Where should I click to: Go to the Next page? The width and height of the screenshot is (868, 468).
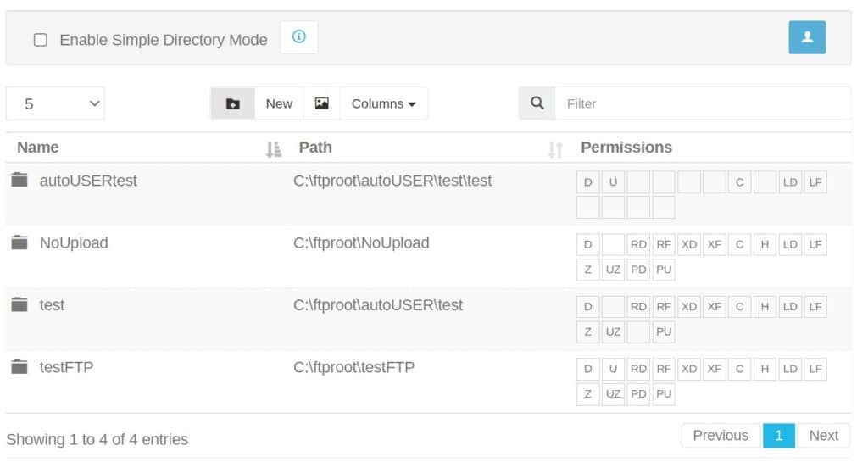[823, 435]
